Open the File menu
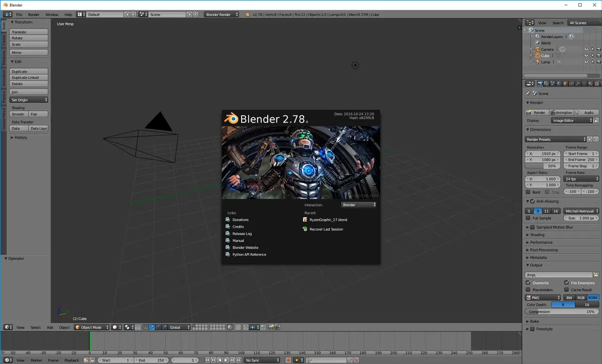The width and height of the screenshot is (602, 364). (19, 15)
